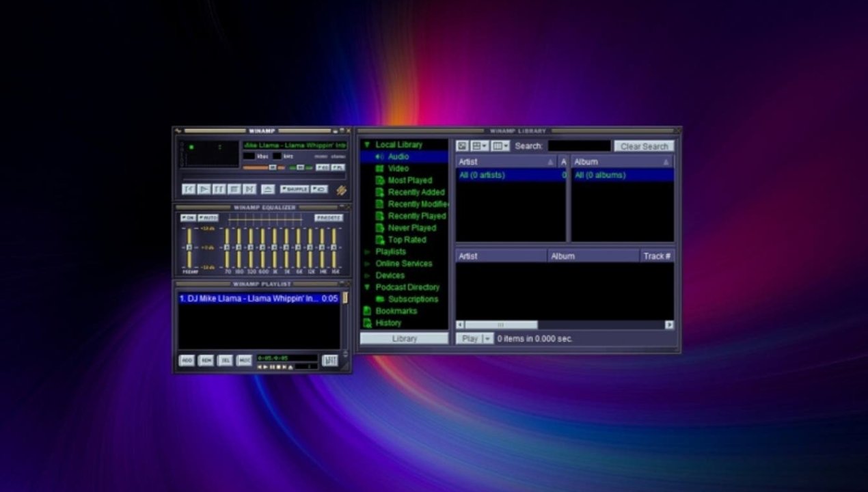Click the first view icon beside Search
The width and height of the screenshot is (868, 492).
(x=463, y=146)
